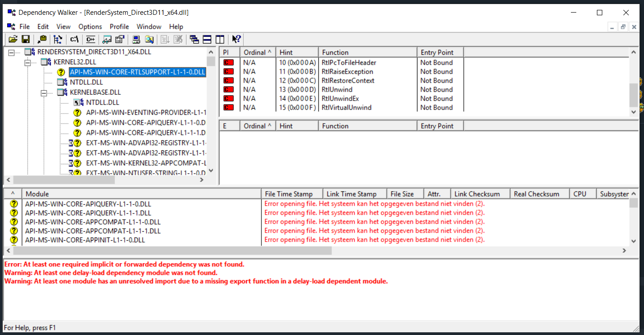Open System Information computer icon
Image resolution: width=644 pixels, height=335 pixels.
136,40
